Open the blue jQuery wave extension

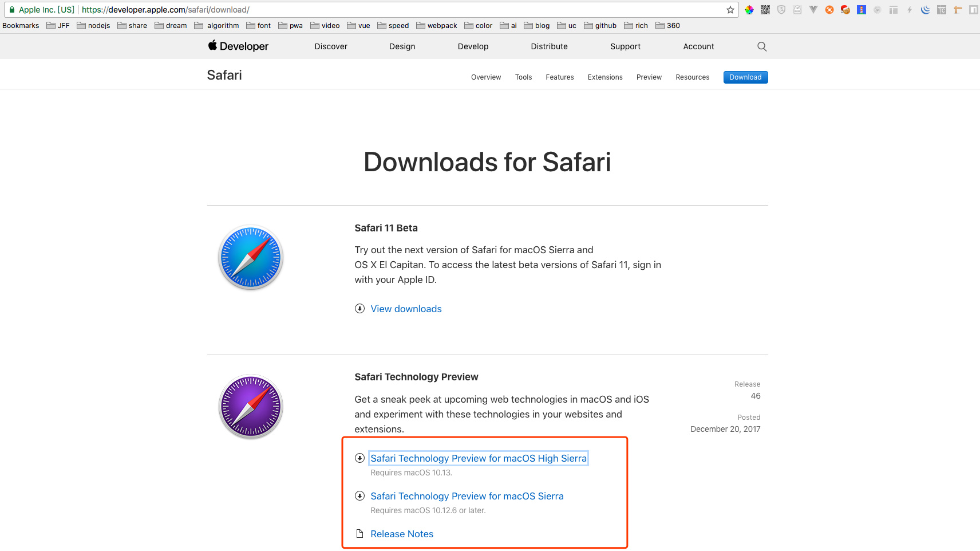point(926,10)
